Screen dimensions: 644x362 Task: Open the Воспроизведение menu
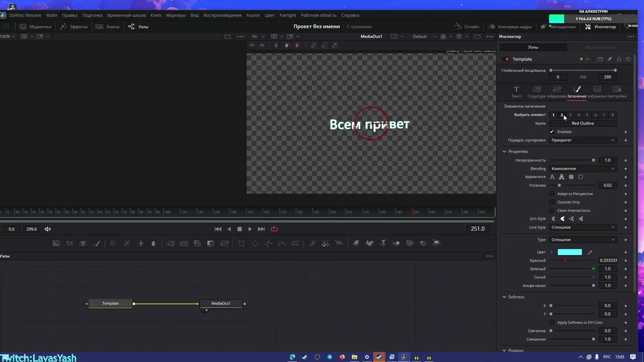click(222, 15)
